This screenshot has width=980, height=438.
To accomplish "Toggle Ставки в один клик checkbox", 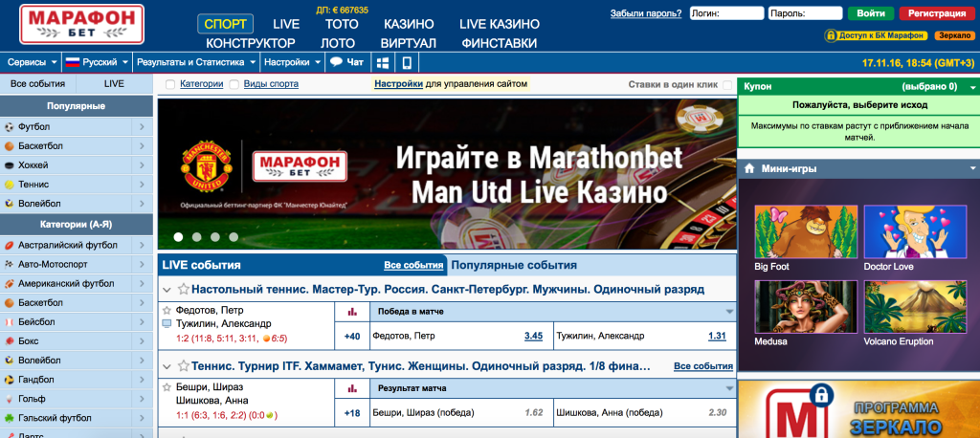I will coord(726,84).
